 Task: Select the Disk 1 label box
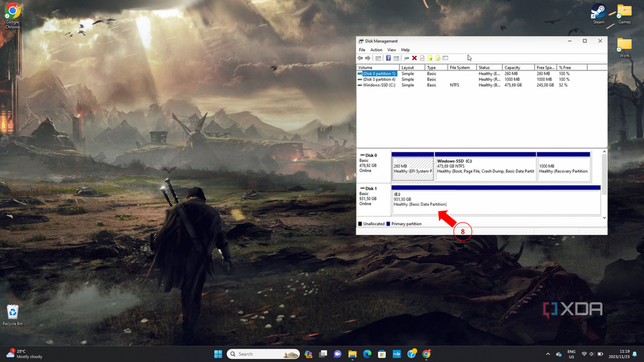(x=374, y=200)
